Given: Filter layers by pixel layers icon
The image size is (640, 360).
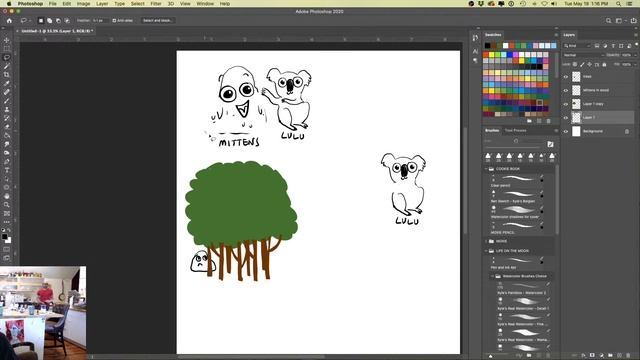Looking at the screenshot, I should coord(597,46).
